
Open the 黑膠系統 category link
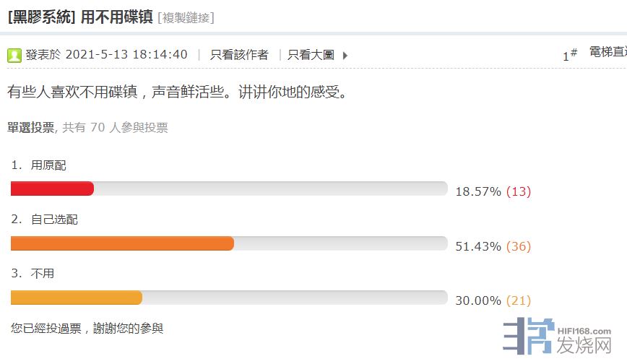click(41, 17)
